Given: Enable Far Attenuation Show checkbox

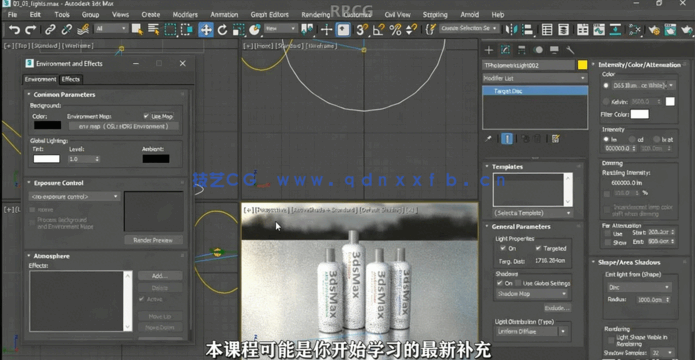Looking at the screenshot, I should pyautogui.click(x=608, y=242).
